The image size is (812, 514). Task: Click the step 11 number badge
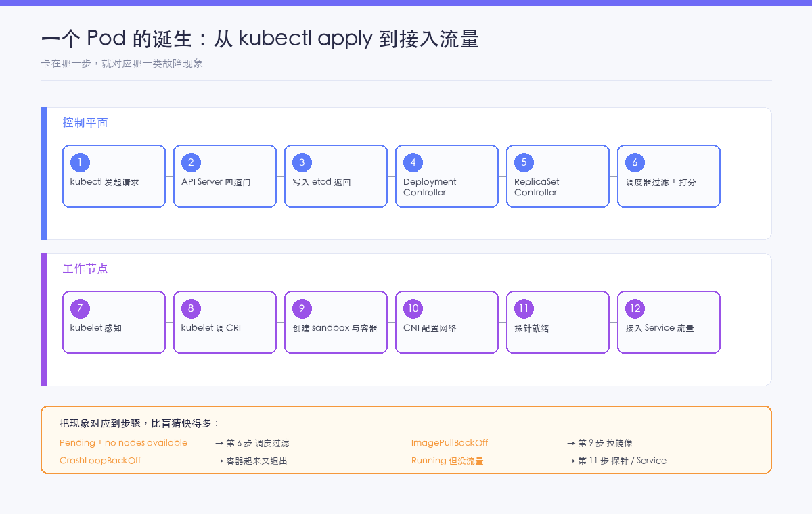point(524,308)
